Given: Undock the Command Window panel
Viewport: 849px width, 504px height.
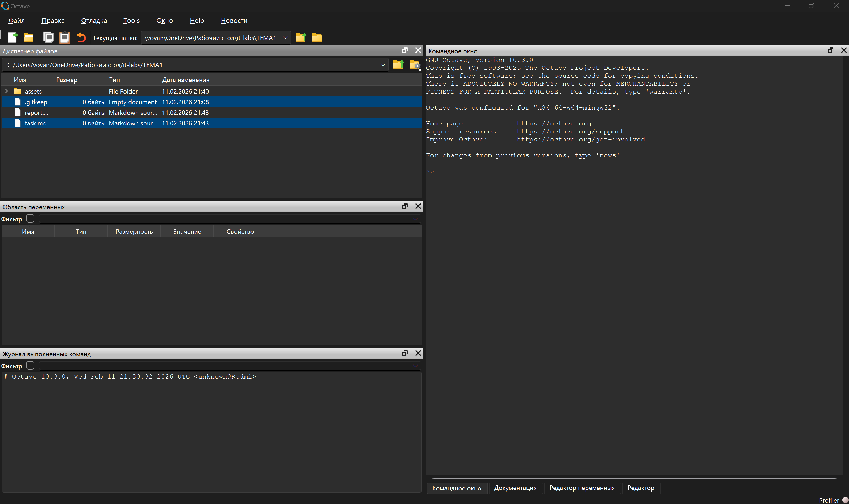Looking at the screenshot, I should pyautogui.click(x=830, y=50).
